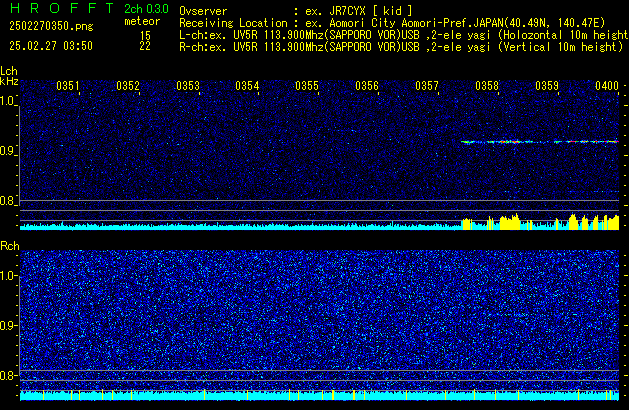Click the cyan level bar under Rch spectrogram
Screen dimensions: 629x410
[319, 395]
